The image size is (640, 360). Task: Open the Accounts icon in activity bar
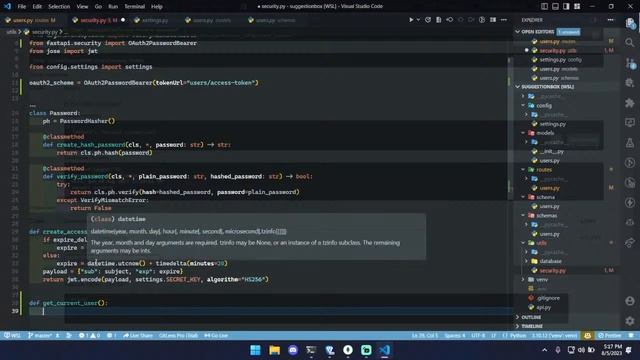click(x=630, y=301)
